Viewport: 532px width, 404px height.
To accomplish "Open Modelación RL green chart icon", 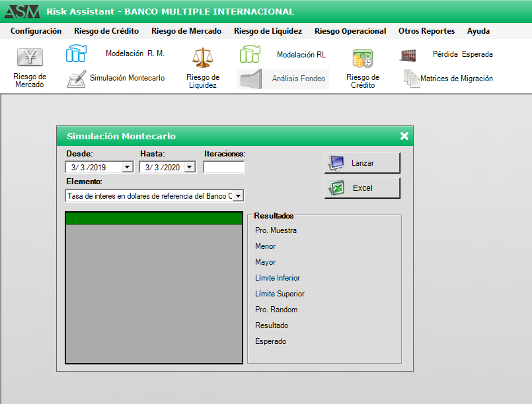I will click(250, 54).
